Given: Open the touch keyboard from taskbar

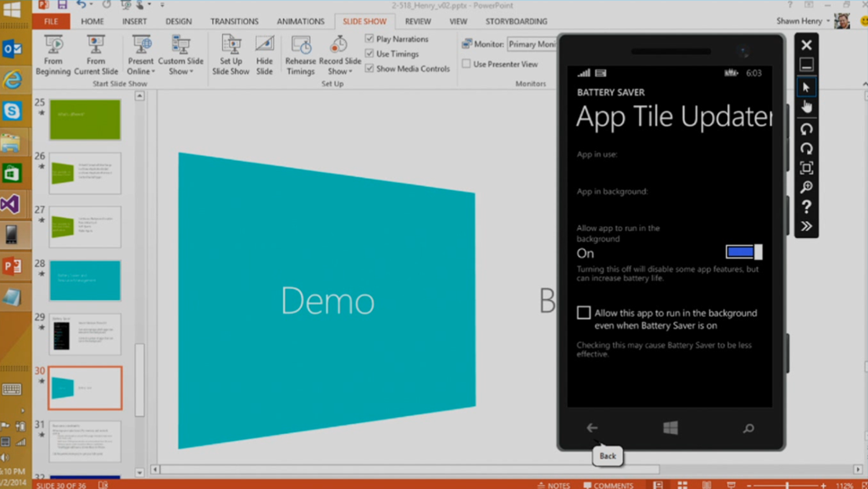Looking at the screenshot, I should pyautogui.click(x=12, y=389).
